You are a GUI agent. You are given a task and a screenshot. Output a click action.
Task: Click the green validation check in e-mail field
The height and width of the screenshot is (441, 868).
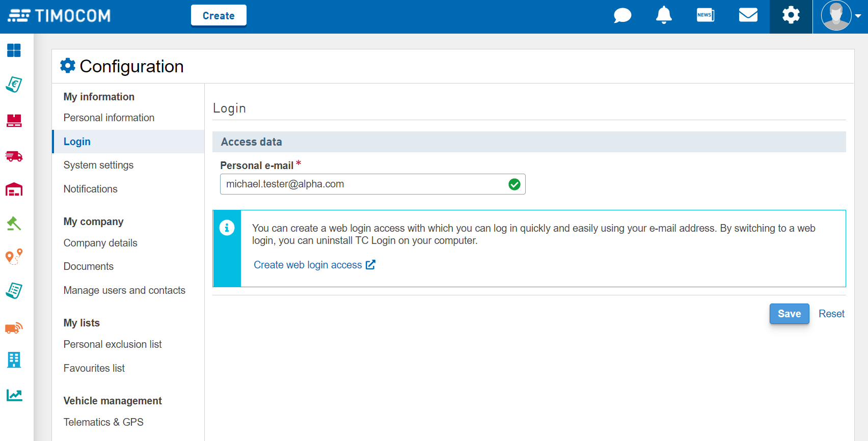click(x=514, y=184)
